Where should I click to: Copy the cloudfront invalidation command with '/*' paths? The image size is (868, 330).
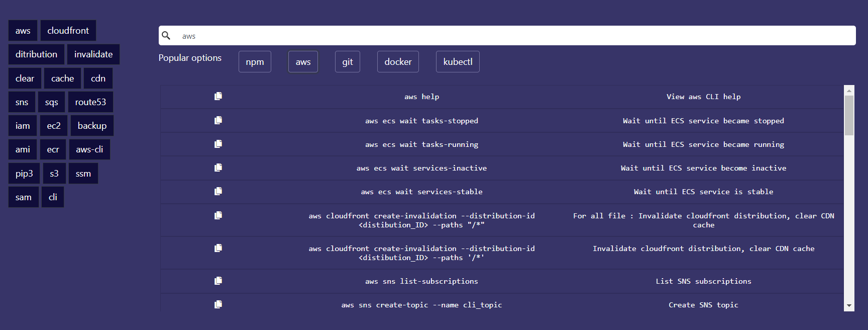[218, 248]
